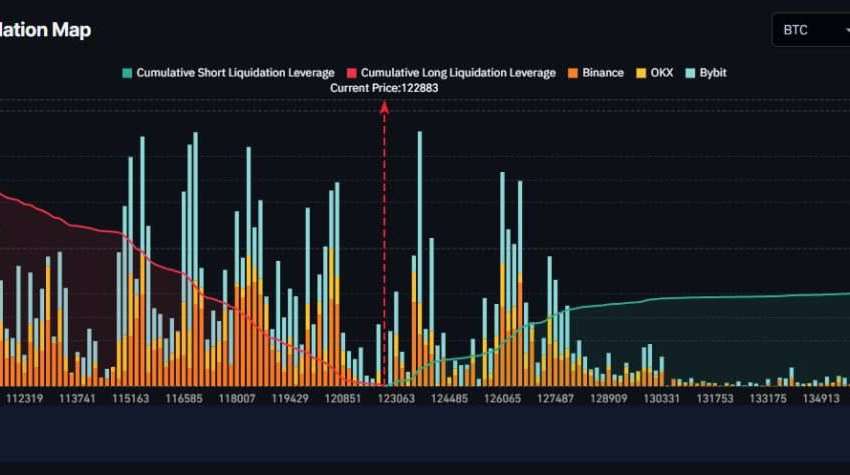
Task: Hide the Binance series via legend text
Action: tap(602, 73)
